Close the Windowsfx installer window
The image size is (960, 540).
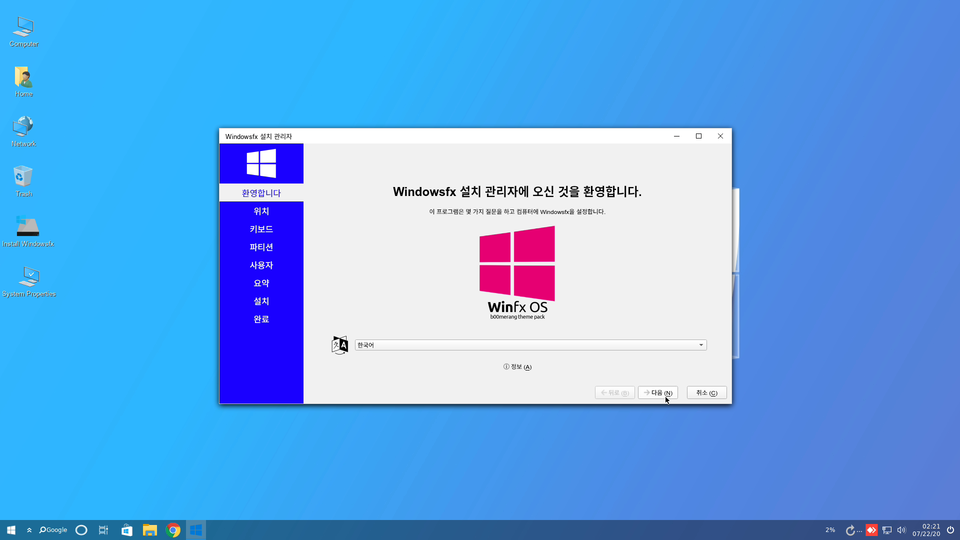click(720, 136)
